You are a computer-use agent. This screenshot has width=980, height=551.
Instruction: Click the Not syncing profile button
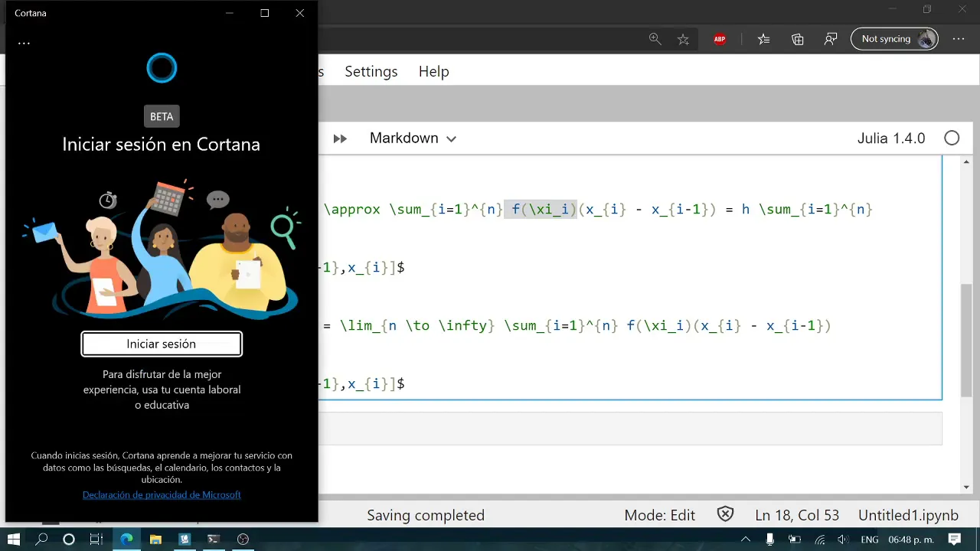coord(894,39)
